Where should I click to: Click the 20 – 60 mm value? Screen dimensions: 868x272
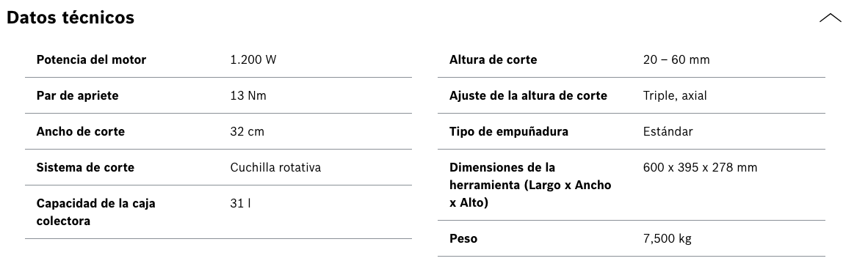click(x=676, y=59)
